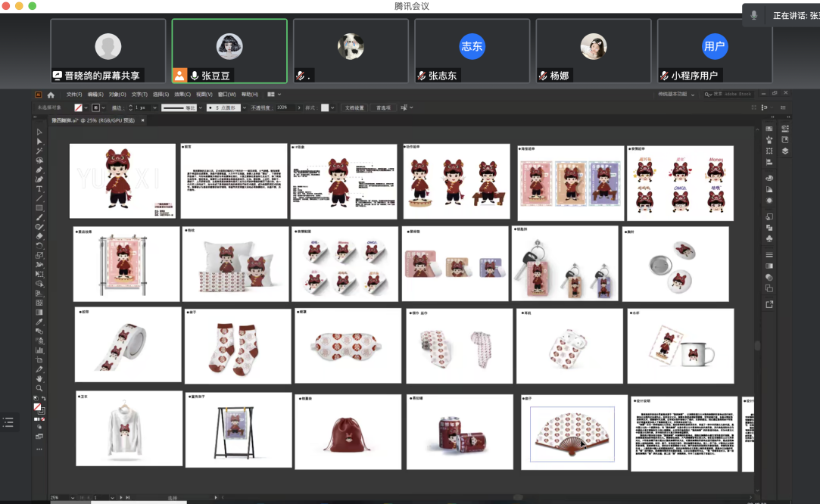The height and width of the screenshot is (504, 820).
Task: Swap fill and stroke colors
Action: click(x=44, y=399)
